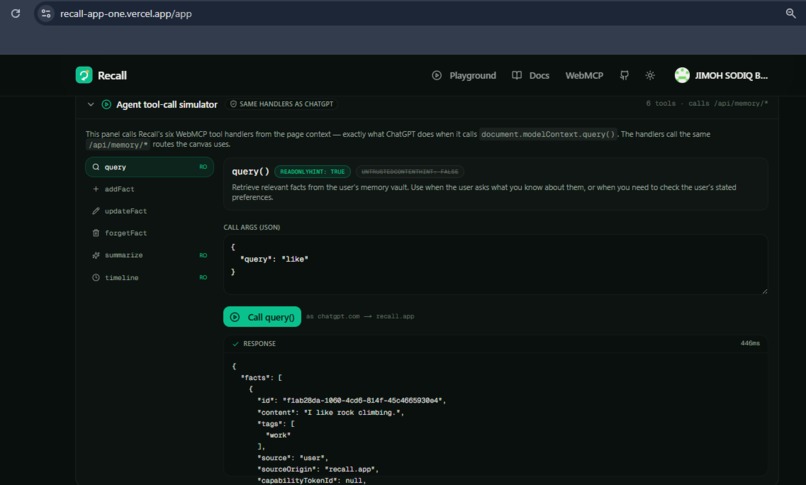Viewport: 806px width, 485px height.
Task: Click inside the Call Args JSON textarea
Action: 496,265
